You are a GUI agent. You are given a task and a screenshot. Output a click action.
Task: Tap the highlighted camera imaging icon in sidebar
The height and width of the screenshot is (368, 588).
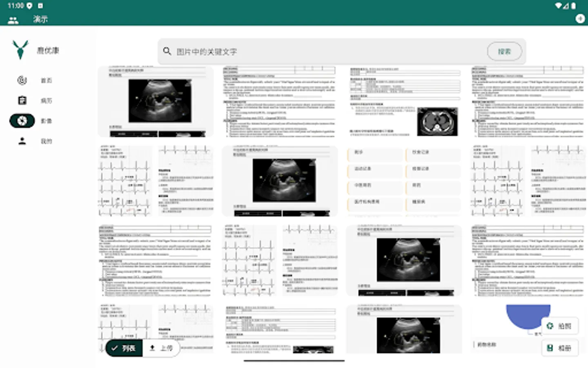(22, 121)
